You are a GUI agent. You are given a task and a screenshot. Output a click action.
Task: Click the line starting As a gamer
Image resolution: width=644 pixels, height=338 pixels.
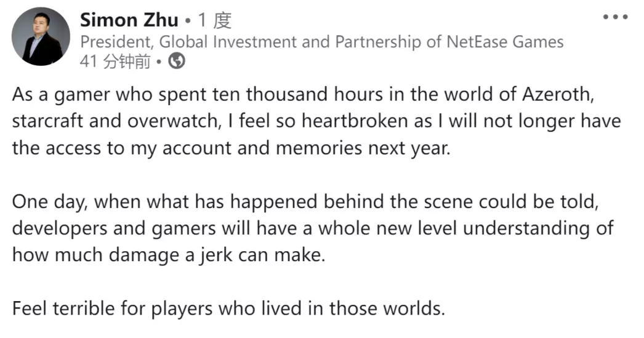pyautogui.click(x=303, y=95)
